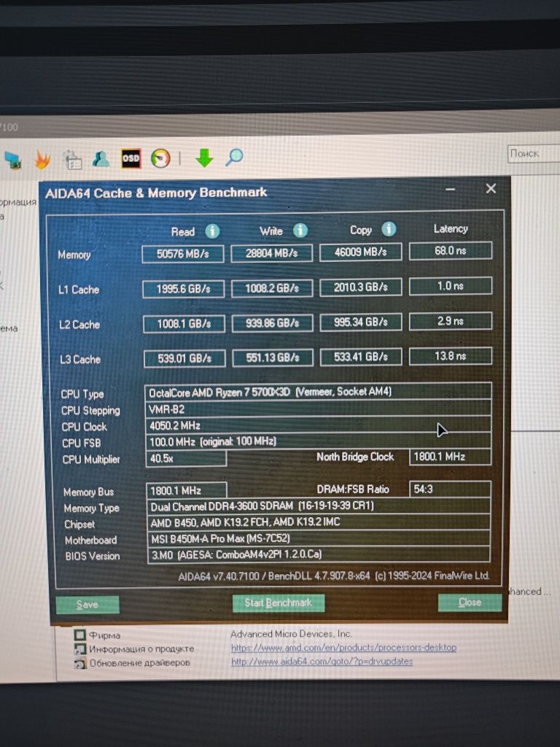Open the magnifier search toolbar icon
The width and height of the screenshot is (560, 747).
(234, 157)
